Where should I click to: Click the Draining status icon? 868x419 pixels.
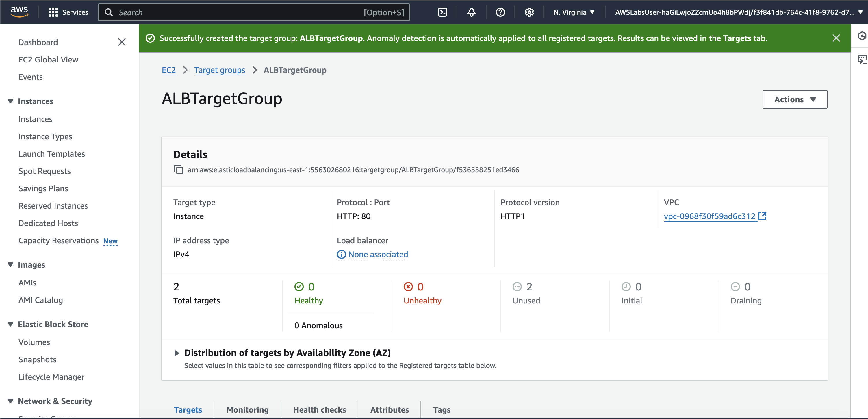tap(735, 287)
